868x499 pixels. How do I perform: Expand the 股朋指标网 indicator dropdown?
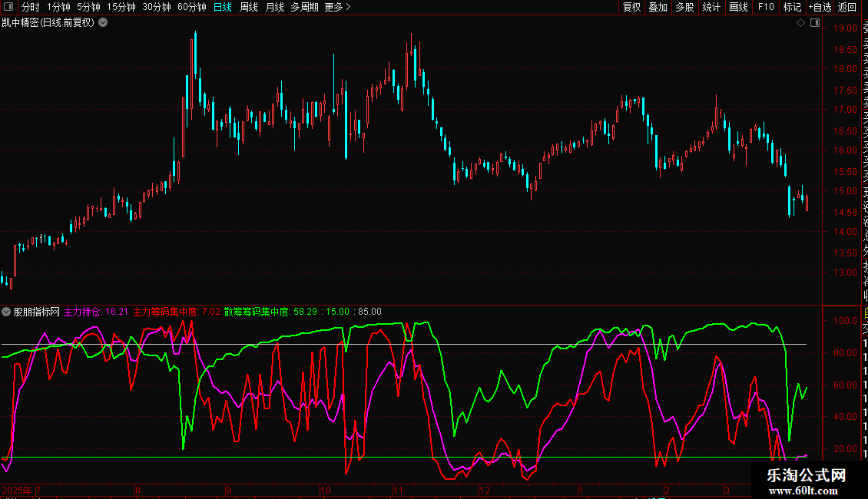[6, 312]
